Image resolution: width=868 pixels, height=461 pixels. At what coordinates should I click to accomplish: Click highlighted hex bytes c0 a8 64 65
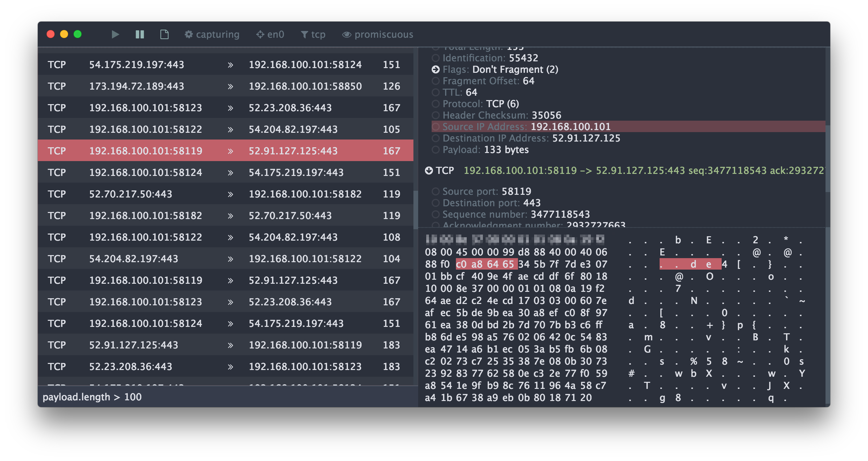click(486, 264)
